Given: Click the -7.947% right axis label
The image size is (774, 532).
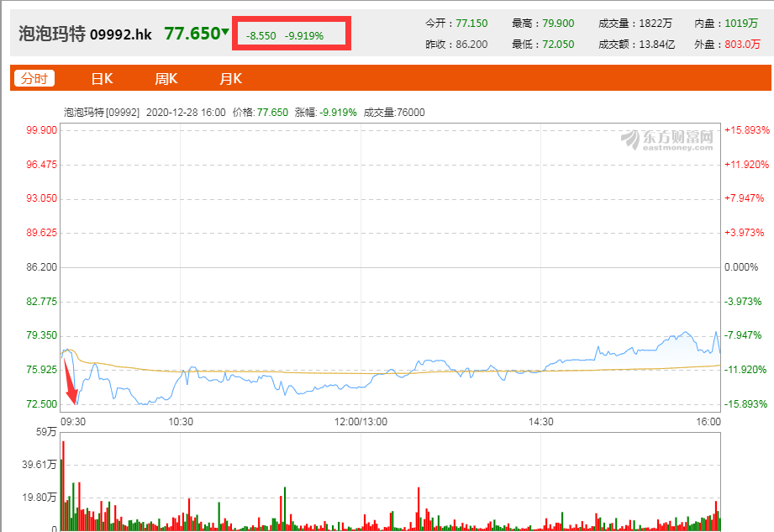Looking at the screenshot, I should tap(743, 335).
